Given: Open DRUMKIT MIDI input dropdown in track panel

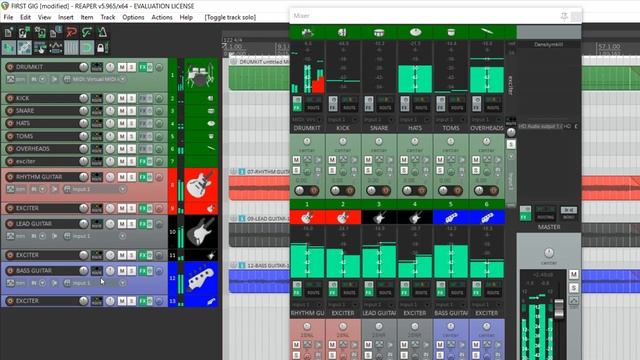Looking at the screenshot, I should [x=97, y=79].
